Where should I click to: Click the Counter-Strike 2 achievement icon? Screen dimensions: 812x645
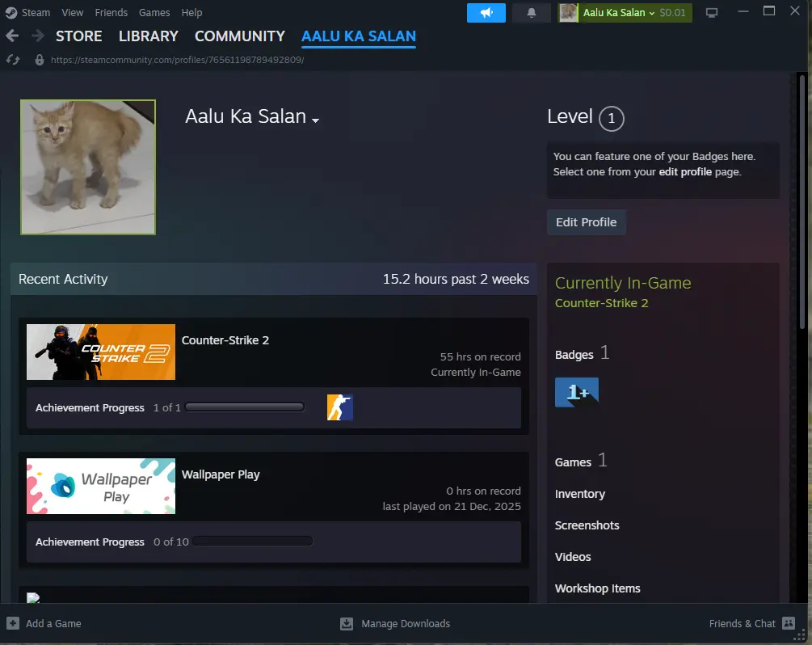(x=339, y=407)
